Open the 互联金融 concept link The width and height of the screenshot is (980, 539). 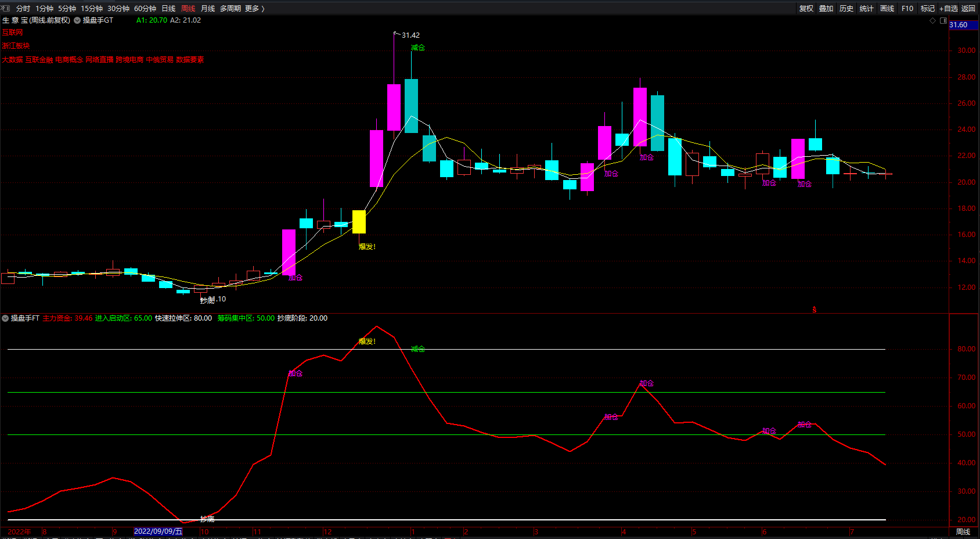39,60
